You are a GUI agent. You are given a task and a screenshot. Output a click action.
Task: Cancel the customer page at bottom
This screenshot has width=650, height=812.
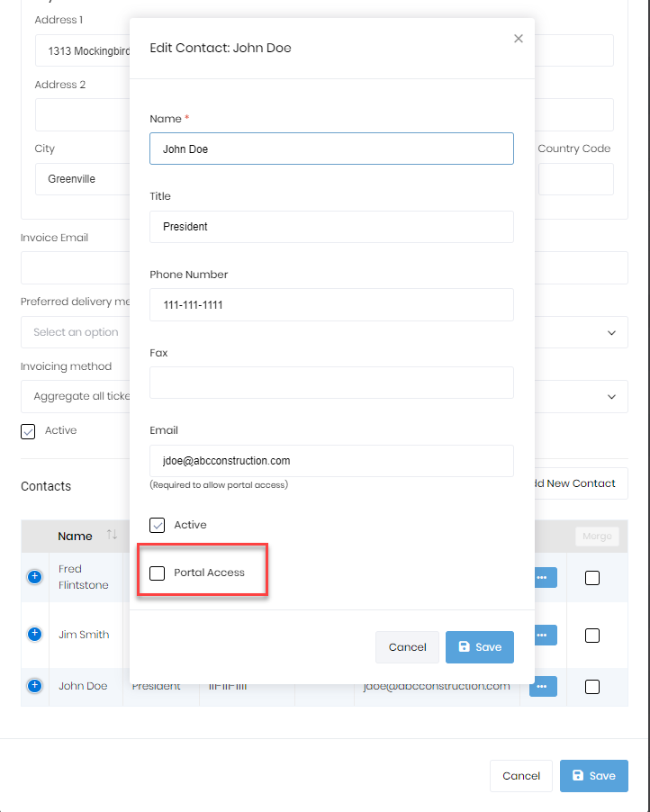tap(521, 775)
